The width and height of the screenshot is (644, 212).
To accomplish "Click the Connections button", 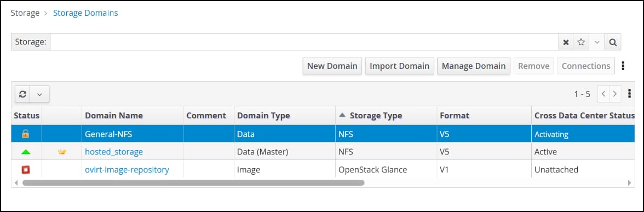I will 586,66.
